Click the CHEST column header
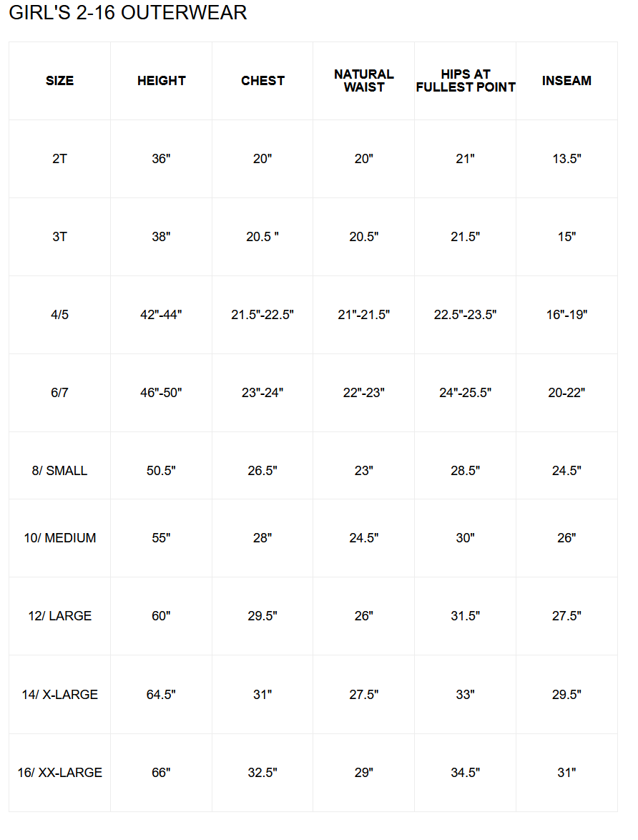Image resolution: width=638 pixels, height=840 pixels. tap(262, 81)
